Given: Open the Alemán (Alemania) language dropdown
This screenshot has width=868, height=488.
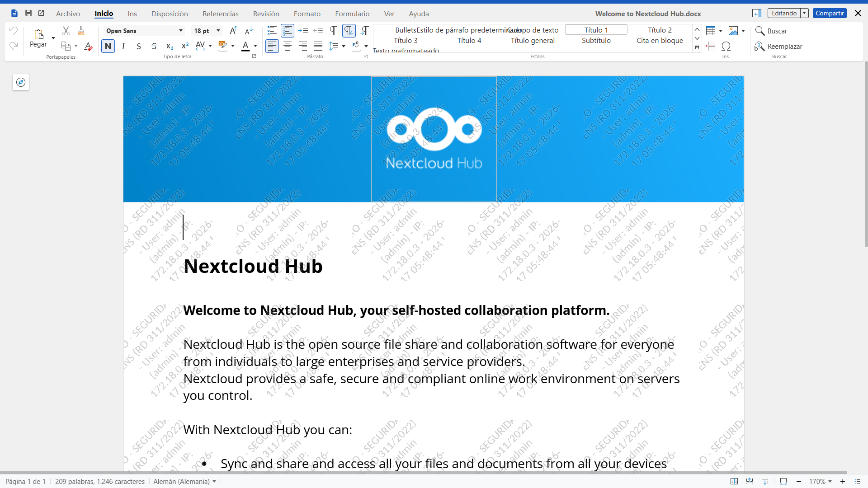Looking at the screenshot, I should (184, 482).
